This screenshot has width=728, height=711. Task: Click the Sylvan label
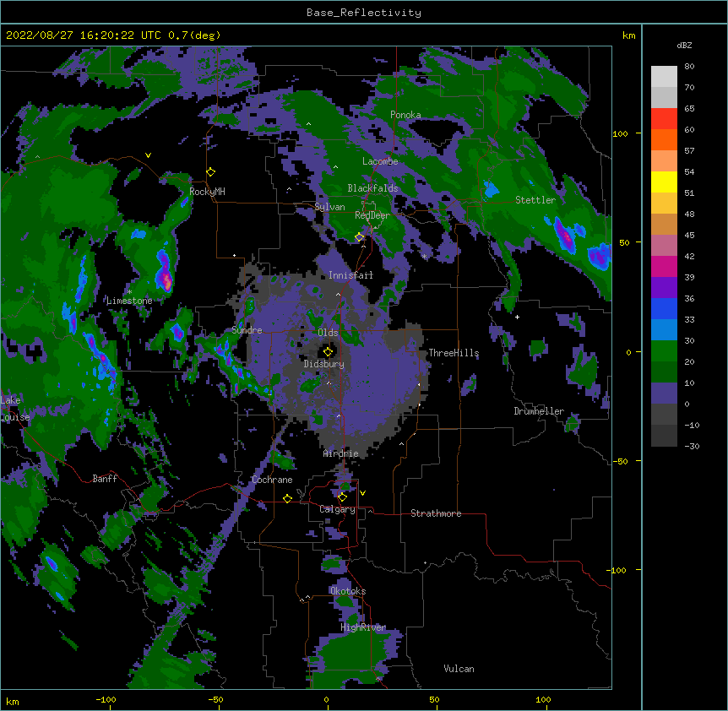click(x=329, y=207)
